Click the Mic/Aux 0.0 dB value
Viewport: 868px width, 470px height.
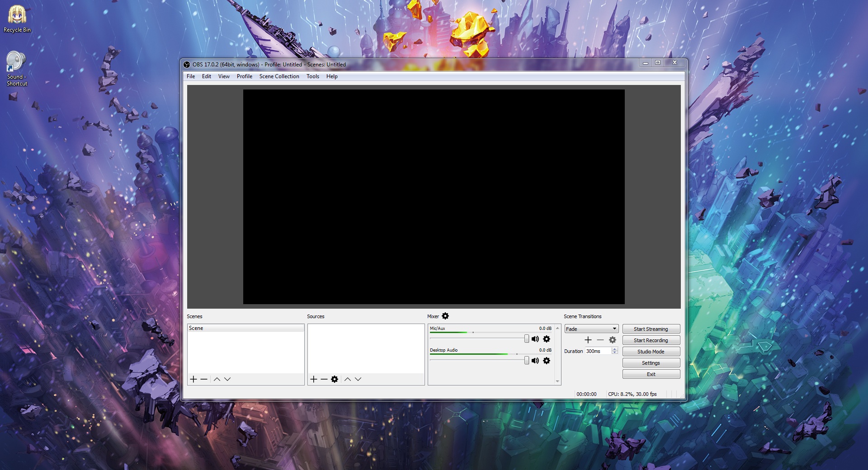tap(545, 329)
